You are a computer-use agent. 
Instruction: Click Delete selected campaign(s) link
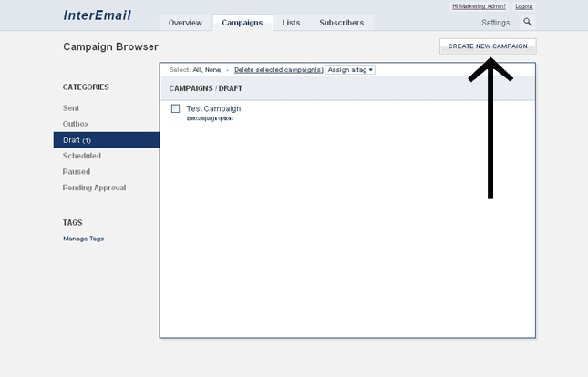278,69
